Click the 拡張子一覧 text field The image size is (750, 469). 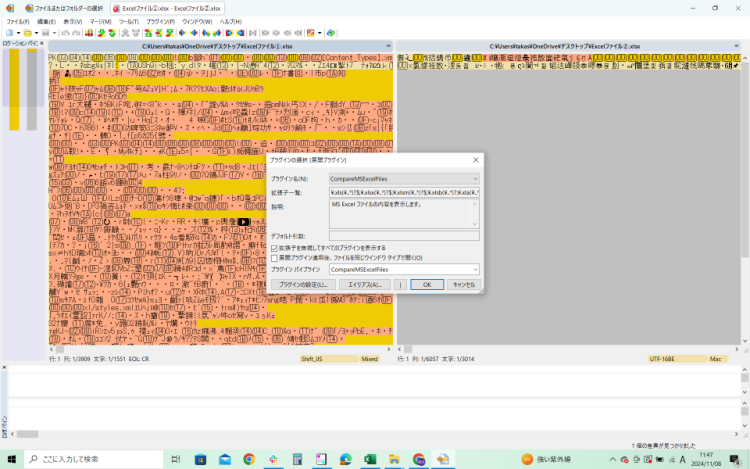tap(404, 191)
